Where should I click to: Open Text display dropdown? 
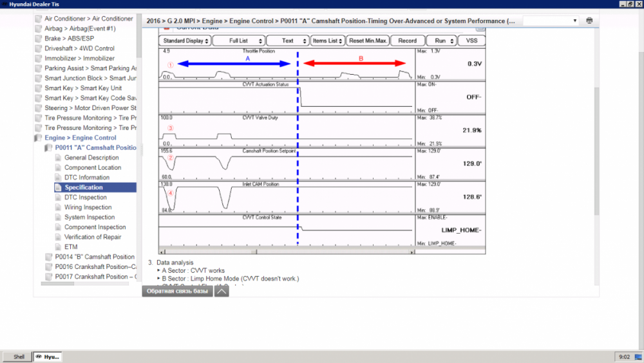coord(288,41)
